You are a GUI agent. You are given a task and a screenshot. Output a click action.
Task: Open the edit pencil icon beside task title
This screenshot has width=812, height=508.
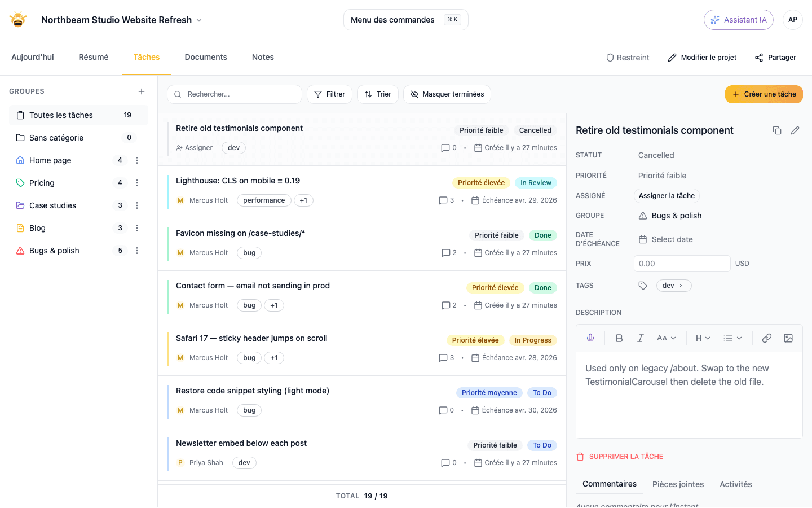coord(795,130)
